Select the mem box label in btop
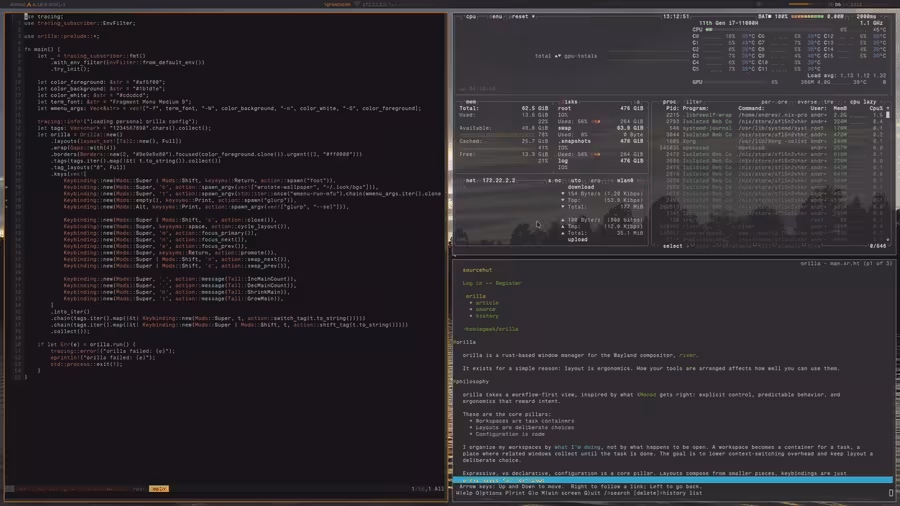The height and width of the screenshot is (506, 900). click(x=471, y=102)
